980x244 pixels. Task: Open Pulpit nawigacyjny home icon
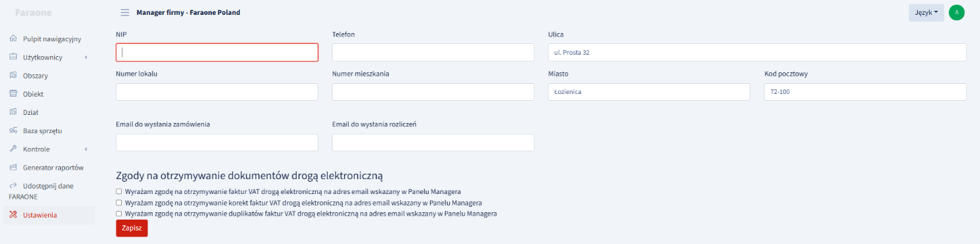pyautogui.click(x=14, y=39)
